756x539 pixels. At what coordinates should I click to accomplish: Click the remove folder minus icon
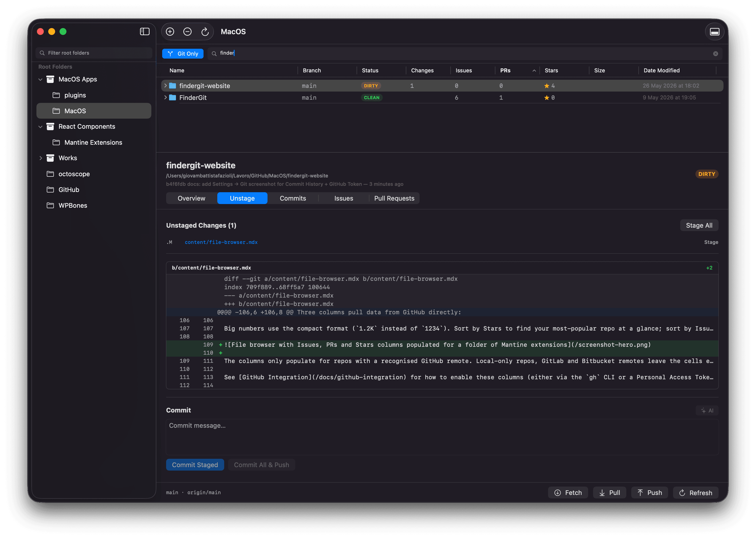tap(187, 32)
